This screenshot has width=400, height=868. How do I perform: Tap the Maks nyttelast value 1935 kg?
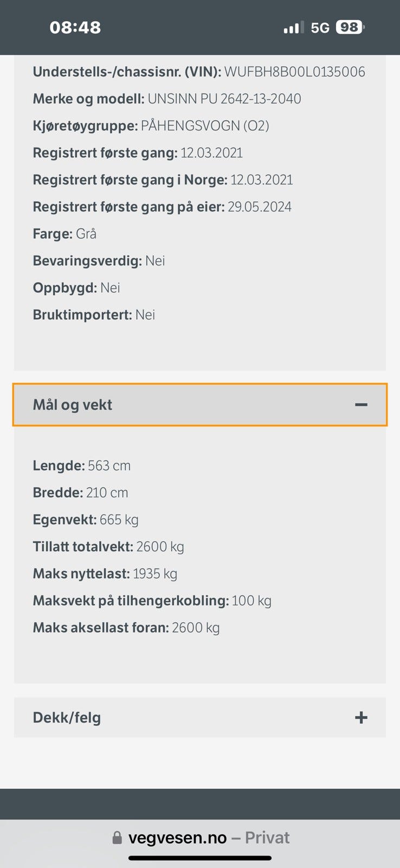pos(155,573)
